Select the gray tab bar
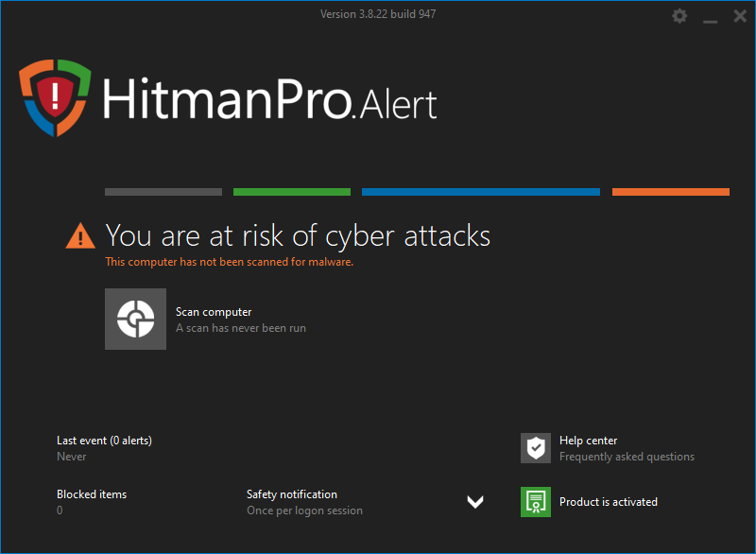This screenshot has width=756, height=554. 163,192
